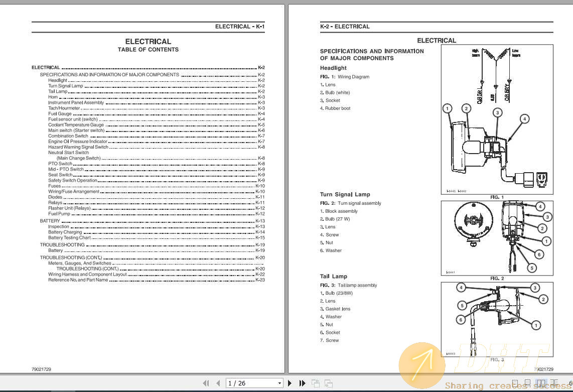The width and height of the screenshot is (573, 392).
Task: Go to the first page
Action: (206, 383)
